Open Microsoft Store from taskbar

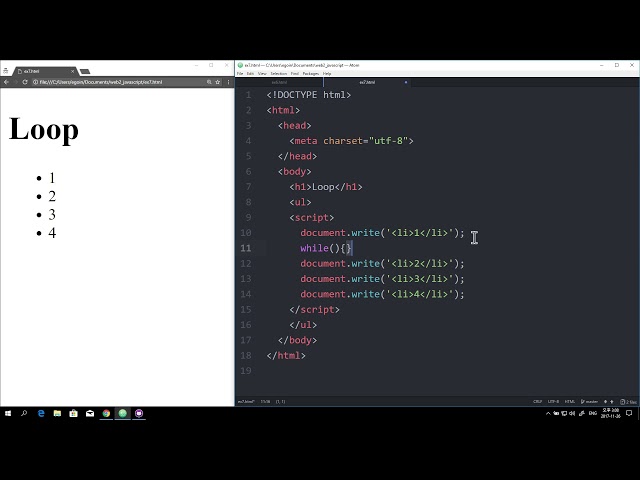pos(73,413)
